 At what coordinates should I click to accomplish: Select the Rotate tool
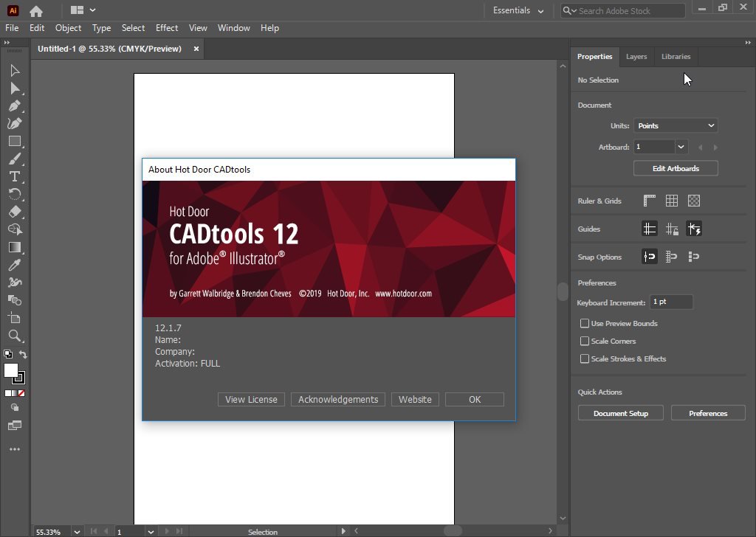tap(15, 194)
